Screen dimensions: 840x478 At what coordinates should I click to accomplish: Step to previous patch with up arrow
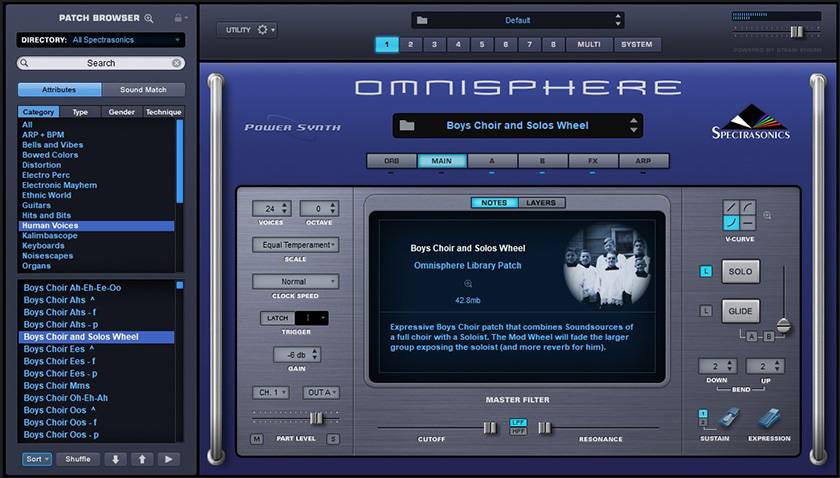click(142, 459)
